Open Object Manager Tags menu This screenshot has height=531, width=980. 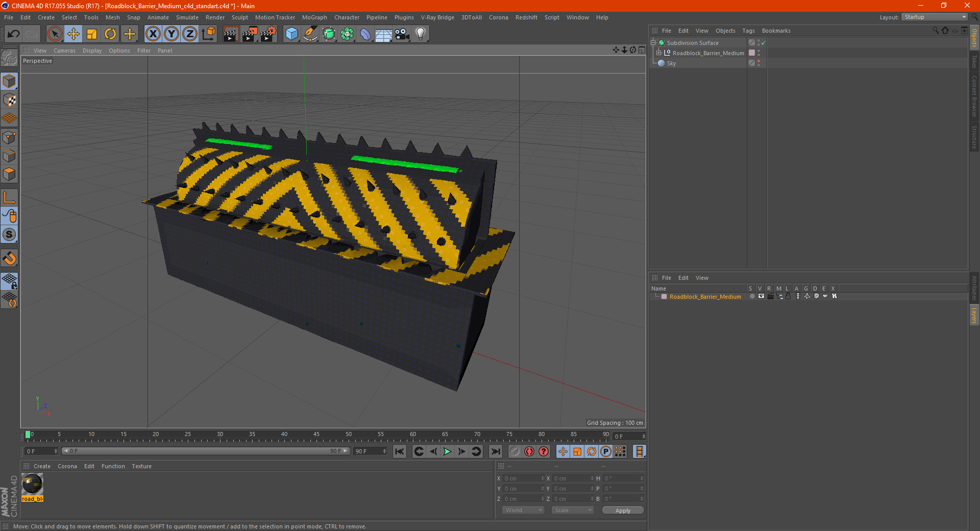(x=748, y=31)
